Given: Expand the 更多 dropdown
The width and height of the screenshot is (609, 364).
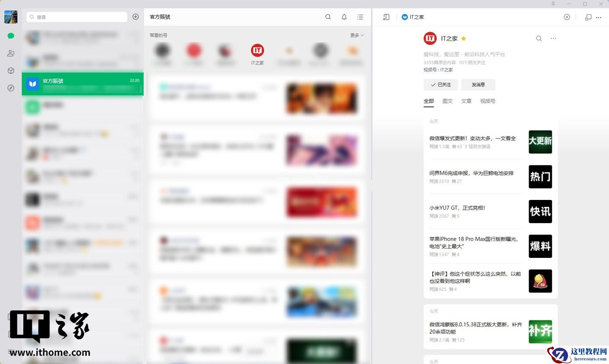Looking at the screenshot, I should pos(357,35).
